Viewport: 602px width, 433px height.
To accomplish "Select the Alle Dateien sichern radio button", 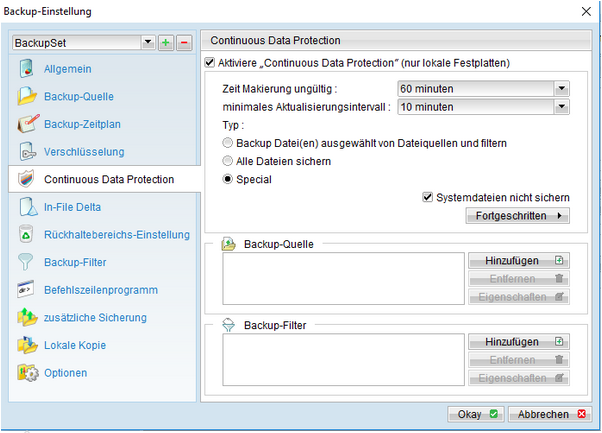I will [x=228, y=161].
